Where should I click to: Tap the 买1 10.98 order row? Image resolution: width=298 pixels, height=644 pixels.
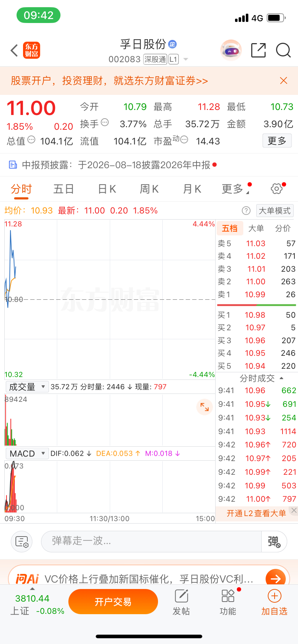[x=257, y=315]
